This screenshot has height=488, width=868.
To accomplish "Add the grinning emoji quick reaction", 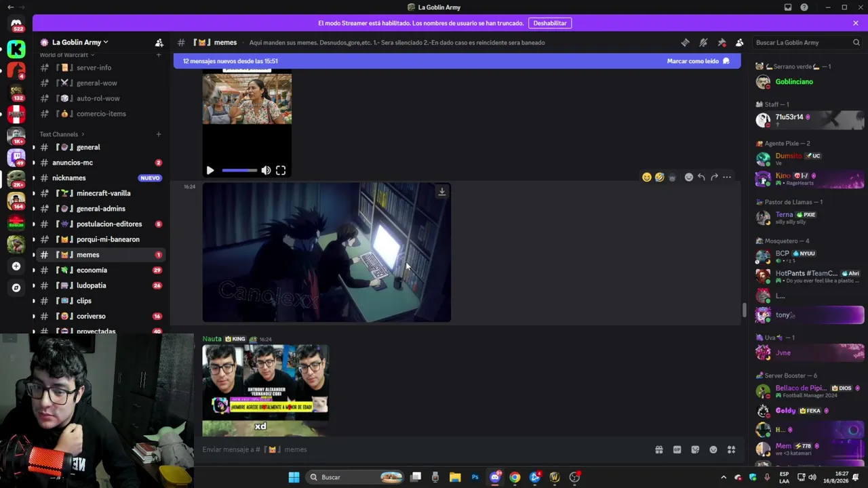I will click(x=646, y=178).
